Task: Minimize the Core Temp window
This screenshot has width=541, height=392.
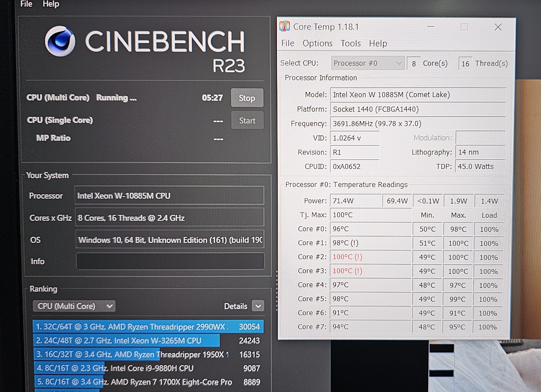Action: click(x=431, y=27)
